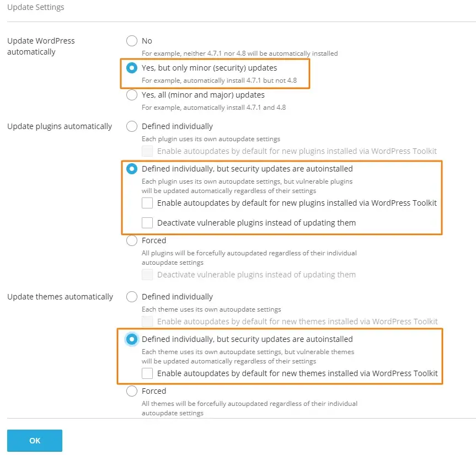Pick "Defined individually" for theme updates
476x455 pixels.
(x=132, y=297)
